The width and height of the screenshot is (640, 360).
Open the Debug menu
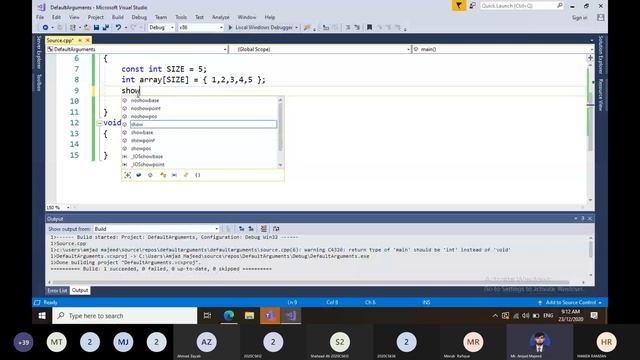pos(139,17)
